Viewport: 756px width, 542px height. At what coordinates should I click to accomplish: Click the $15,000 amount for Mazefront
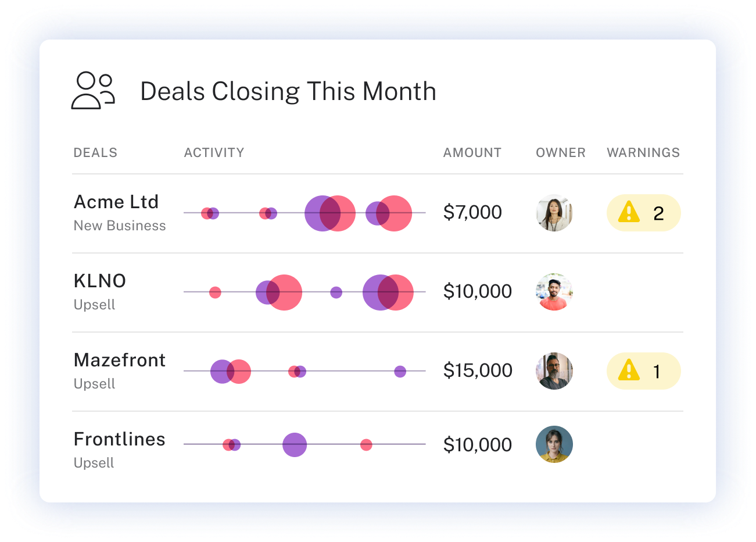click(478, 370)
